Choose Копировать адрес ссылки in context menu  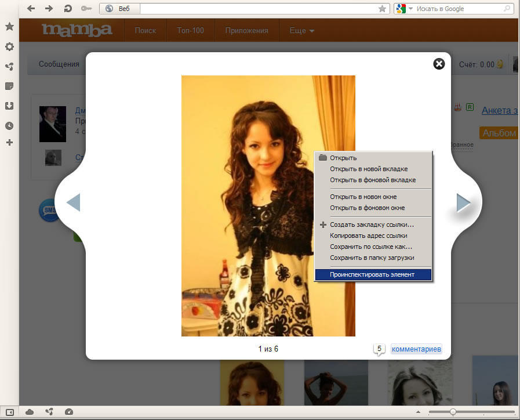(x=368, y=236)
